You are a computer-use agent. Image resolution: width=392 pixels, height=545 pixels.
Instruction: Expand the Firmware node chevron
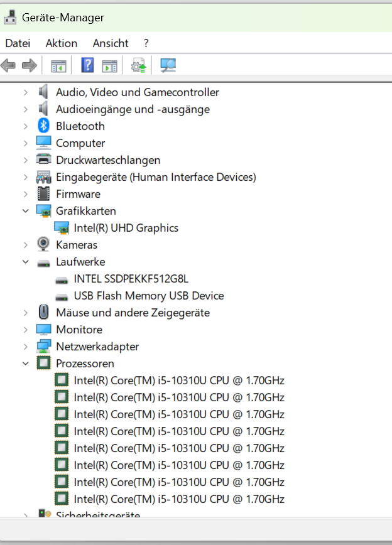point(25,194)
